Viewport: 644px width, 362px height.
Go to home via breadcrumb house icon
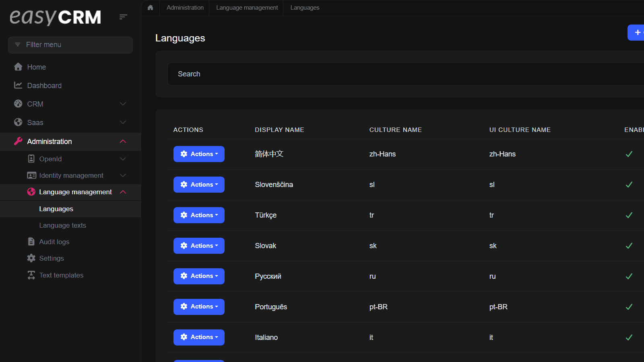(x=151, y=8)
